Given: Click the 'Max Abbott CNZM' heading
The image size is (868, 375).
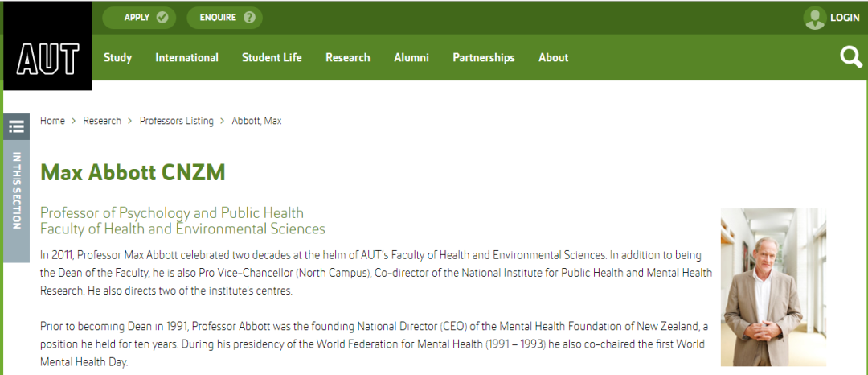Looking at the screenshot, I should click(133, 173).
